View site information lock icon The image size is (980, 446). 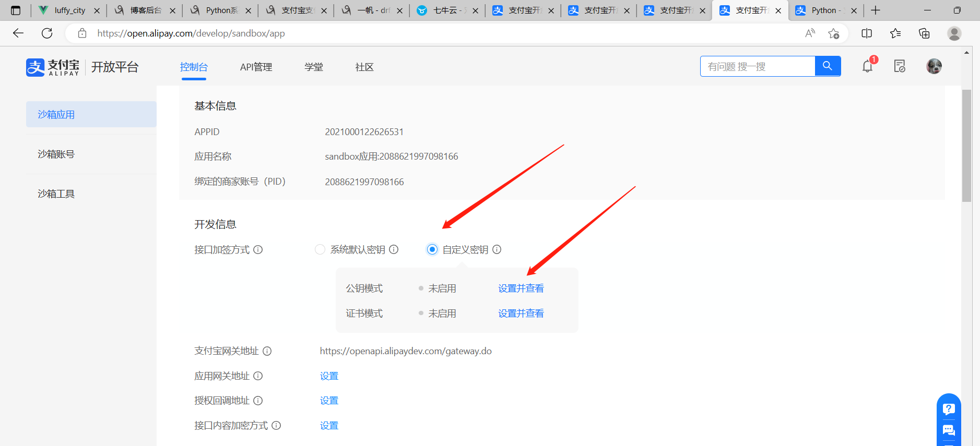82,33
